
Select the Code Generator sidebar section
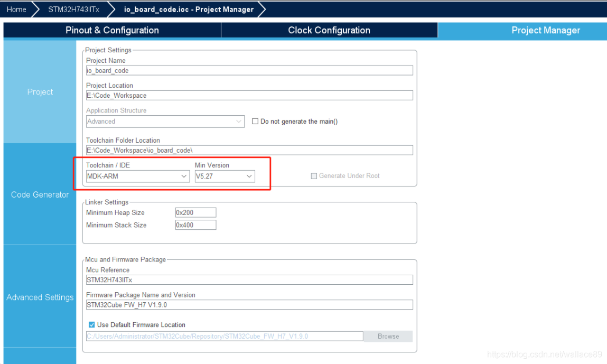pyautogui.click(x=40, y=194)
